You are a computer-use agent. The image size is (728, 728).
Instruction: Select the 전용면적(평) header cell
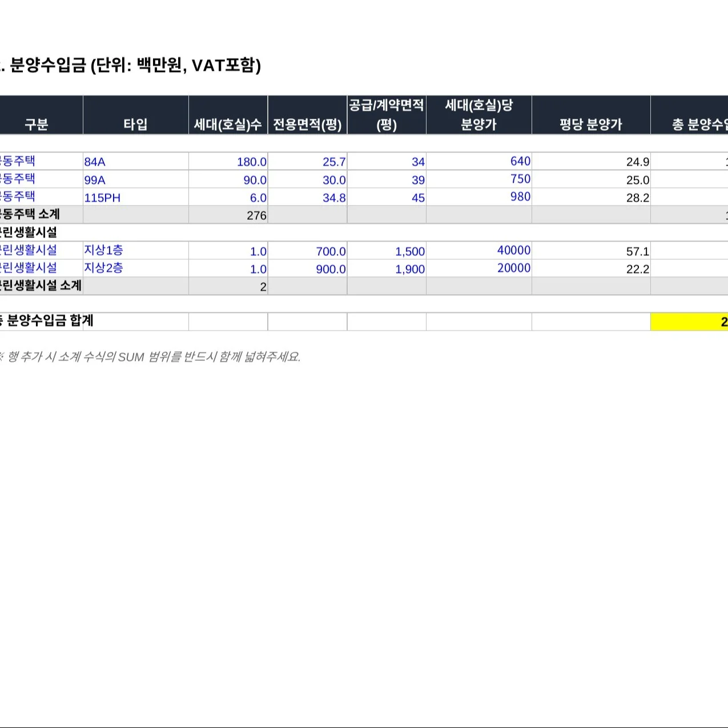[307, 115]
